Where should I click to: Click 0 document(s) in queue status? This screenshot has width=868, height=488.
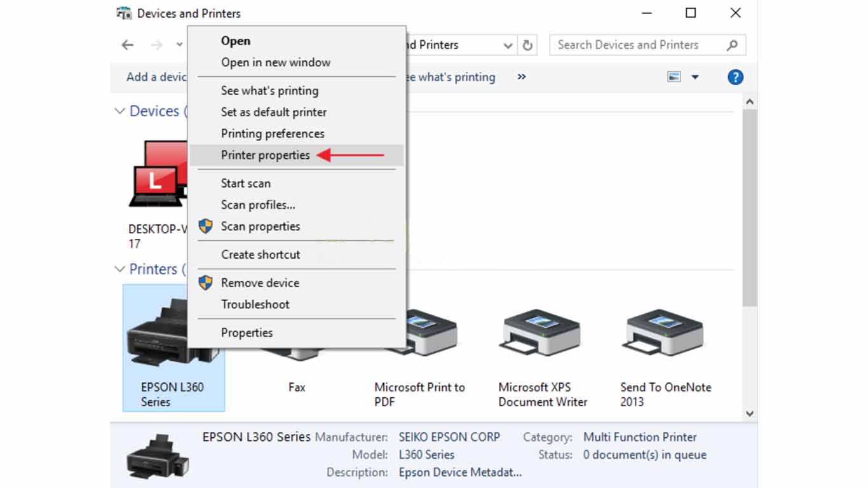(644, 455)
